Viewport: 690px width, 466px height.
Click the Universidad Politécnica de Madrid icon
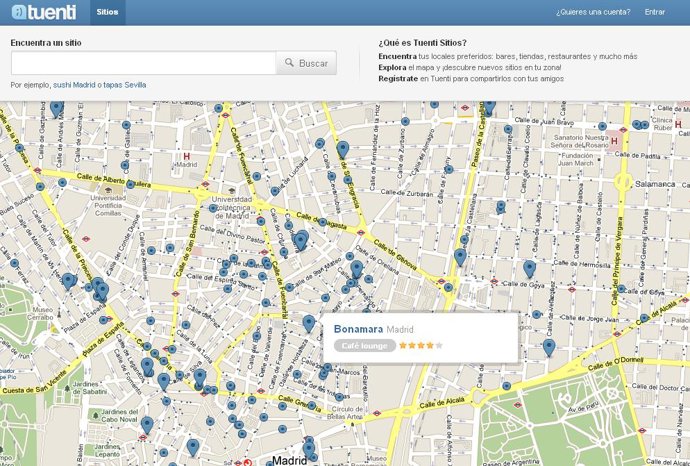click(231, 189)
